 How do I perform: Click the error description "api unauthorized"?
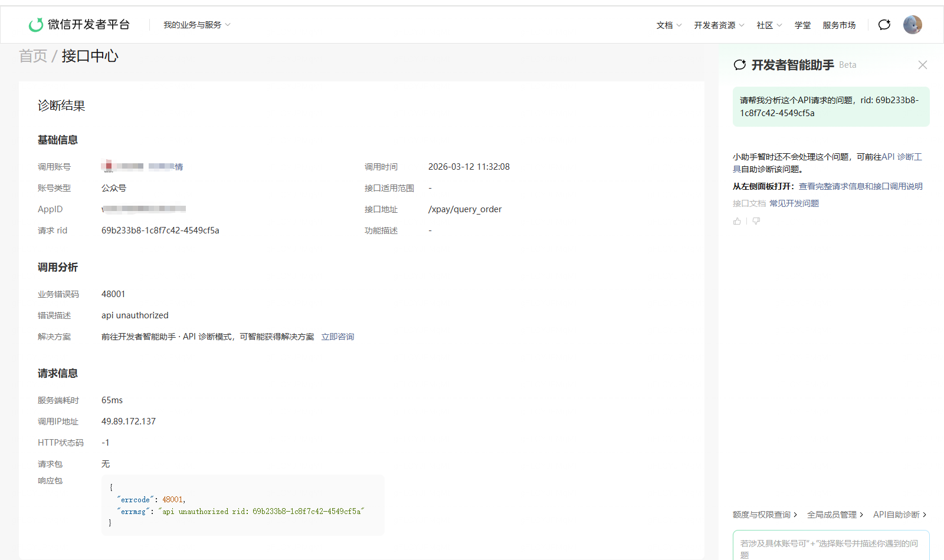pyautogui.click(x=135, y=315)
